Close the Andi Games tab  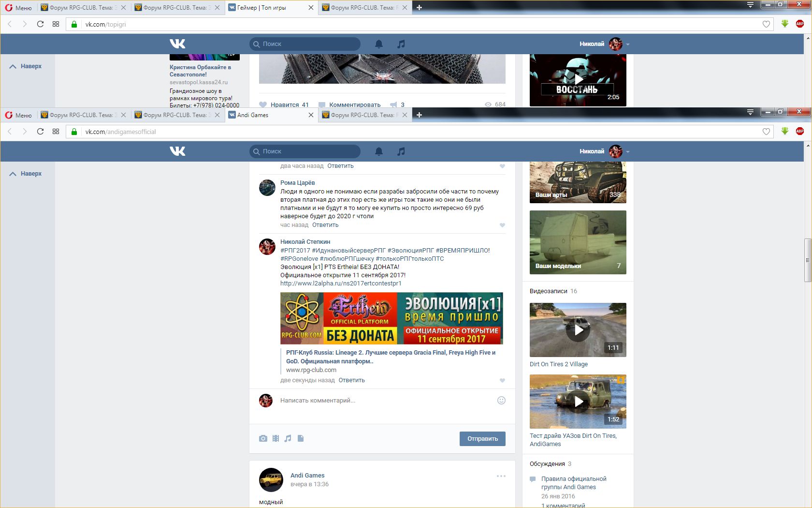pos(311,115)
